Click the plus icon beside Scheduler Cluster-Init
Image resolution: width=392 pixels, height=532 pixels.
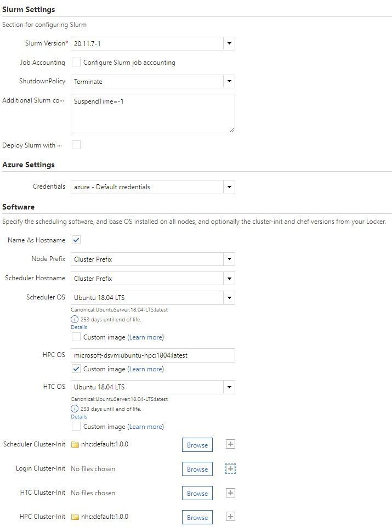pyautogui.click(x=231, y=445)
